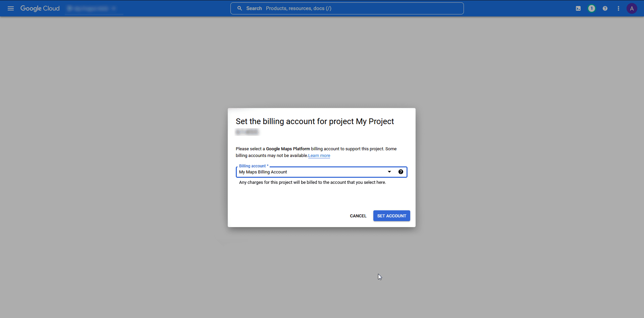The width and height of the screenshot is (644, 318).
Task: Open the account avatar menu
Action: click(632, 8)
